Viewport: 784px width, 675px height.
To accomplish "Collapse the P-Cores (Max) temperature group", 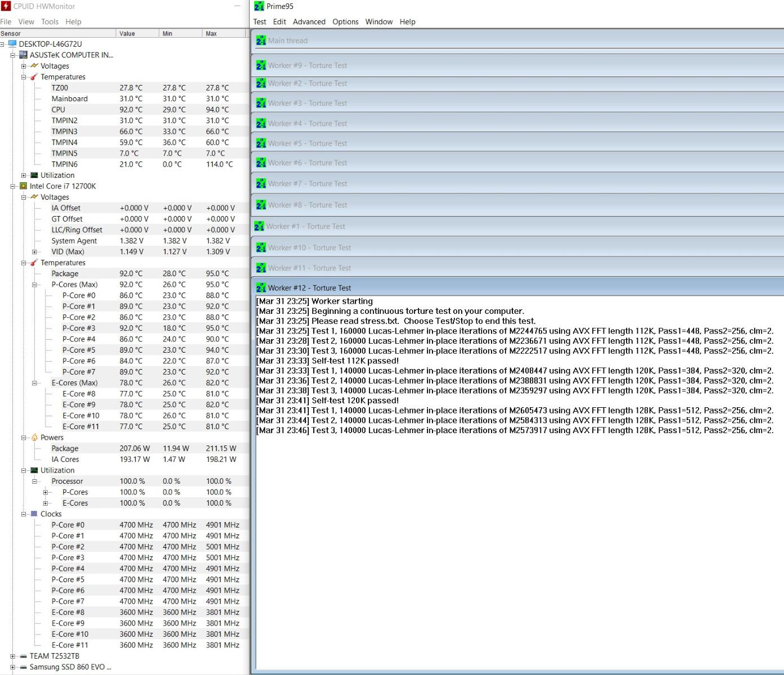I will [34, 285].
